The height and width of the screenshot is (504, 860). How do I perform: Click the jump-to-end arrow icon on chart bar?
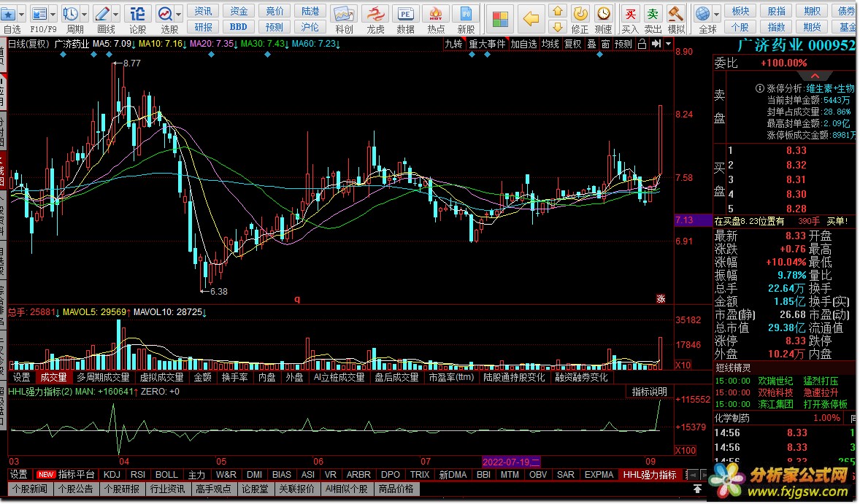coord(656,44)
